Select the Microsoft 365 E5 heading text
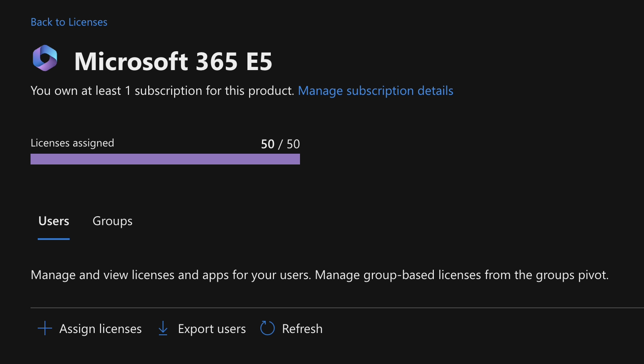644x364 pixels. pyautogui.click(x=173, y=61)
